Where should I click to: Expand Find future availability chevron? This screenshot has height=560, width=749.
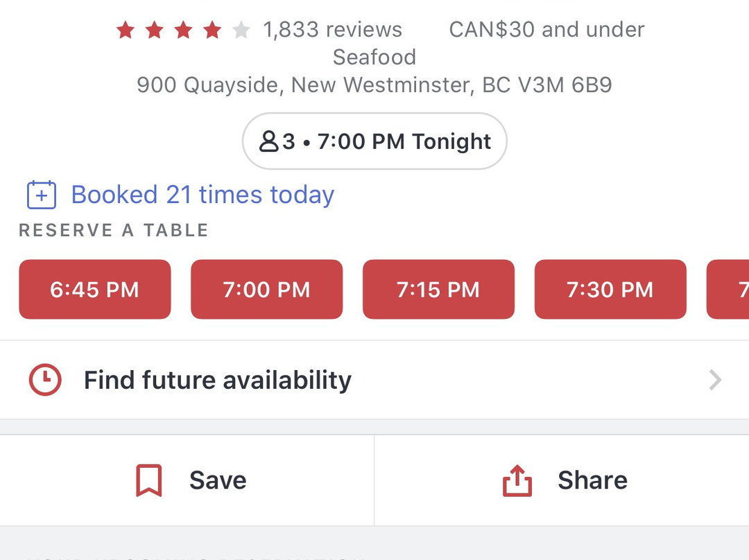(x=715, y=380)
